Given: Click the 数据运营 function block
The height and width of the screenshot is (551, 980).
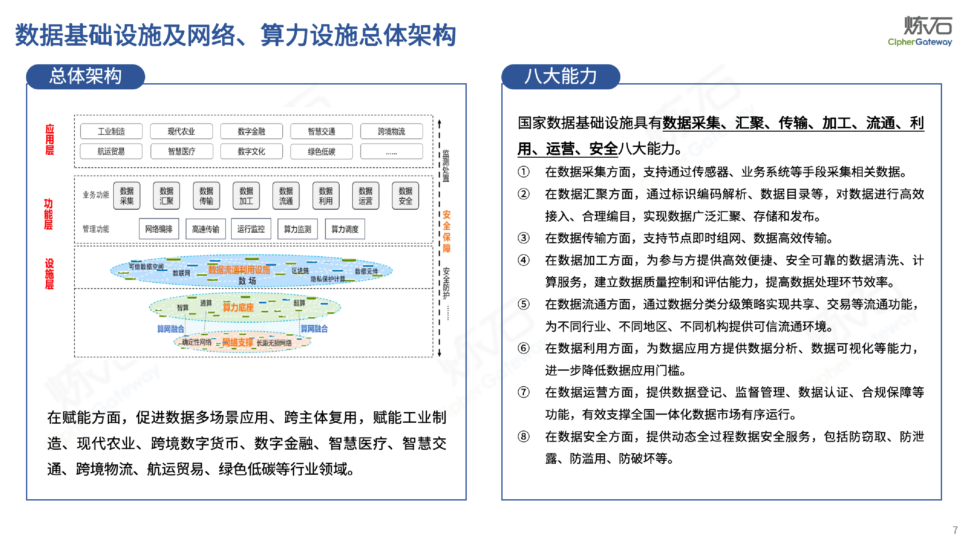Looking at the screenshot, I should [x=365, y=196].
